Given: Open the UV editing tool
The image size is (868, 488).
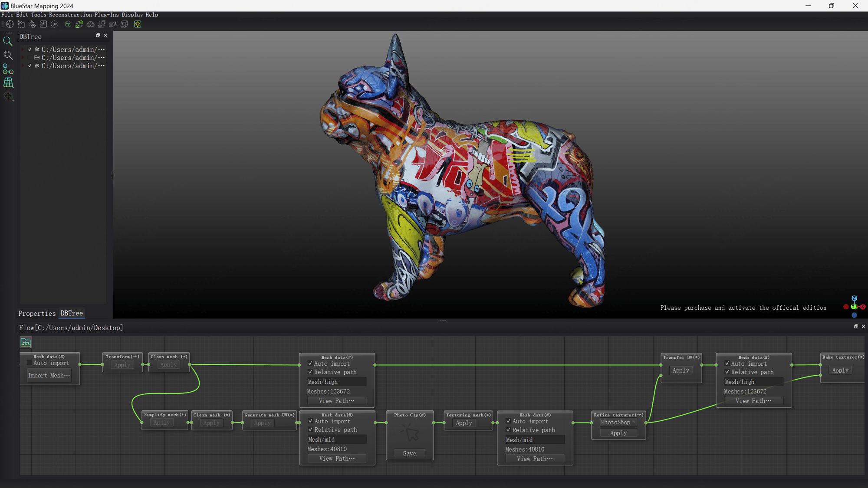Looking at the screenshot, I should coord(55,24).
